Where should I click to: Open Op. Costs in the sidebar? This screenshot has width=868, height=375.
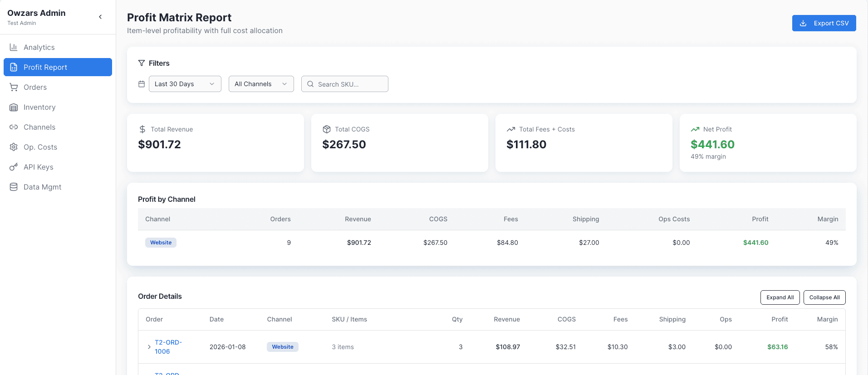point(58,147)
